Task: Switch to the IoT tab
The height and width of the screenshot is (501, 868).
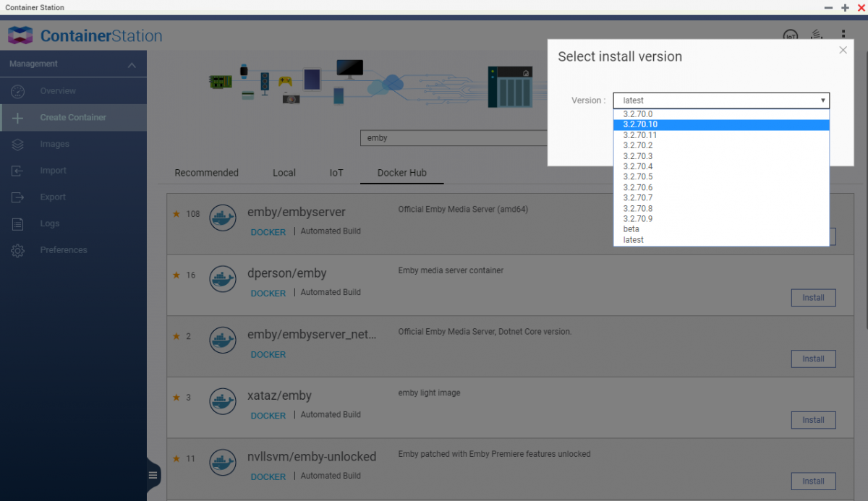Action: click(336, 173)
